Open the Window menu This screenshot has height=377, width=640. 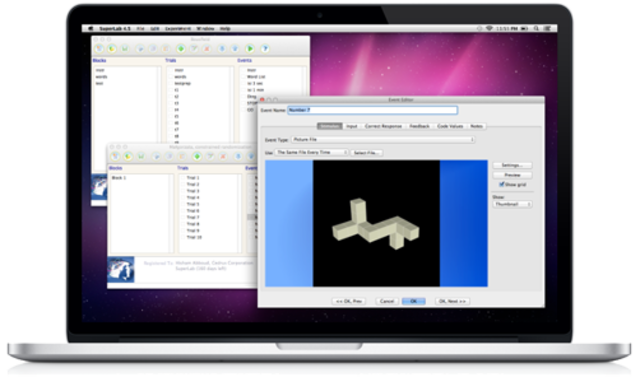(x=205, y=29)
